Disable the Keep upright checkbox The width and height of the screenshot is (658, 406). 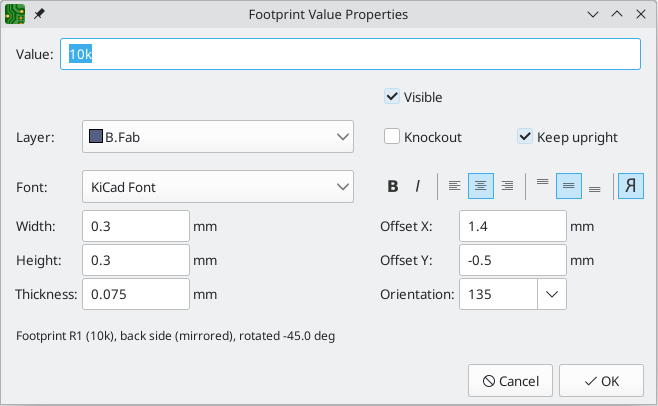coord(525,137)
